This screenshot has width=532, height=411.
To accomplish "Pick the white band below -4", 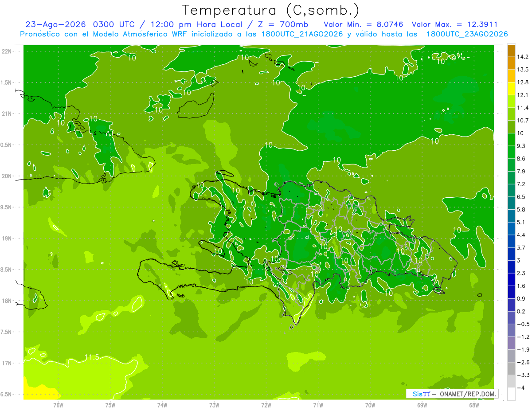I will point(511,394).
